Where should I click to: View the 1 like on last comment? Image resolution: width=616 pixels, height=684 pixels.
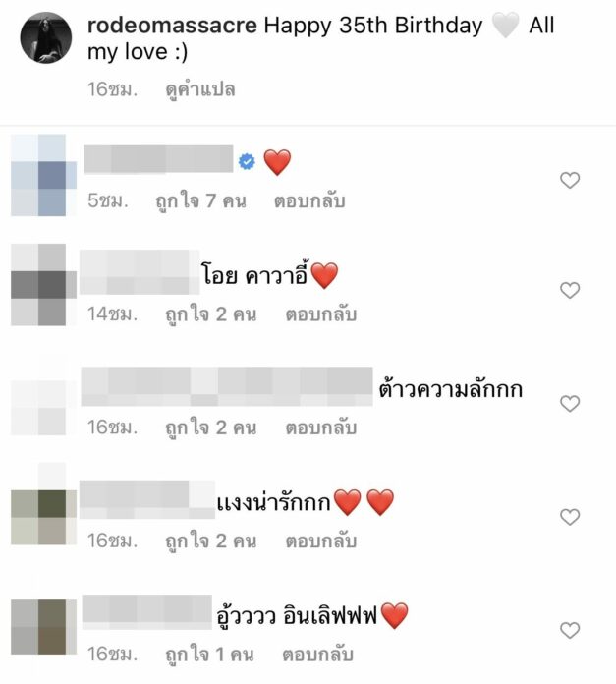pos(209,655)
